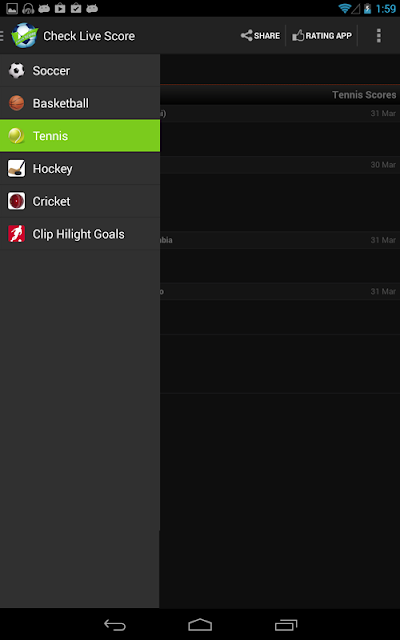
Task: Tap the Android home button
Action: [200, 624]
